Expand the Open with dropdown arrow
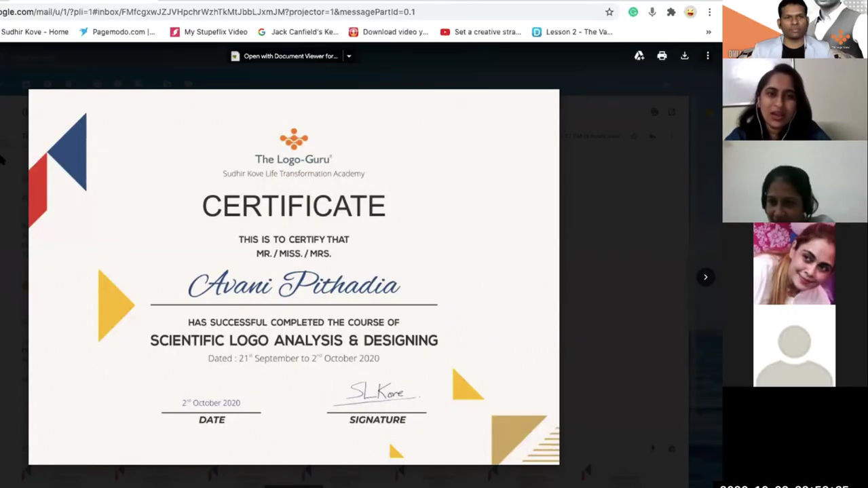Viewport: 868px width, 488px height. (349, 56)
